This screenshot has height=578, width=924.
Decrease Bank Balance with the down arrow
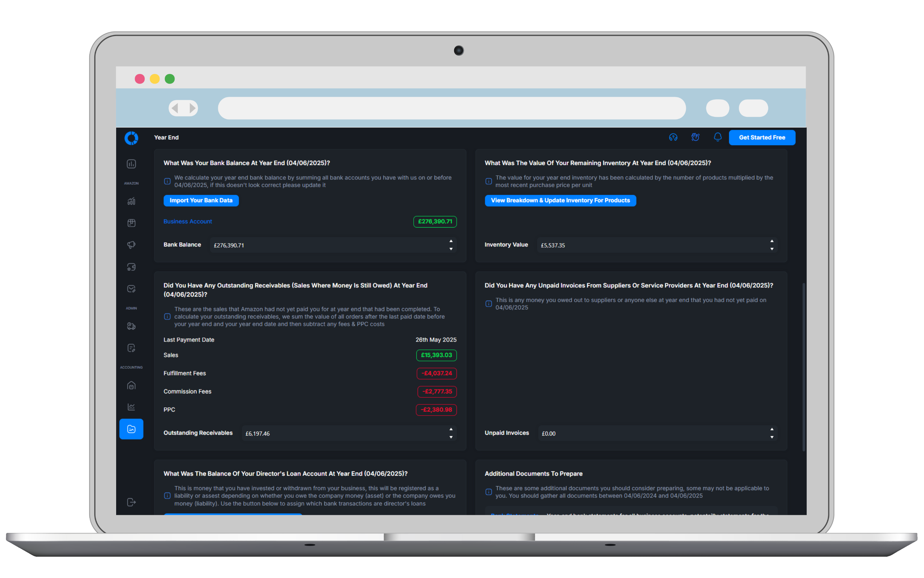pos(451,249)
